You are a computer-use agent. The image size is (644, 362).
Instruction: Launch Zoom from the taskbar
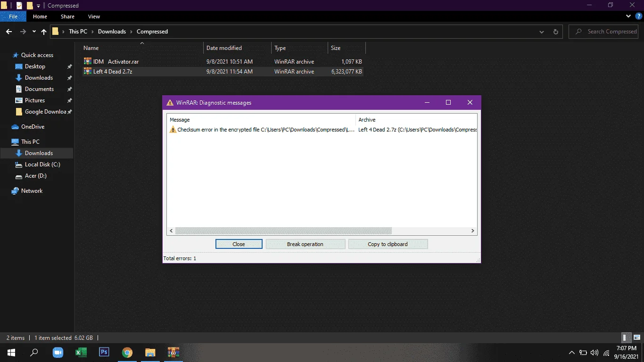(x=58, y=353)
